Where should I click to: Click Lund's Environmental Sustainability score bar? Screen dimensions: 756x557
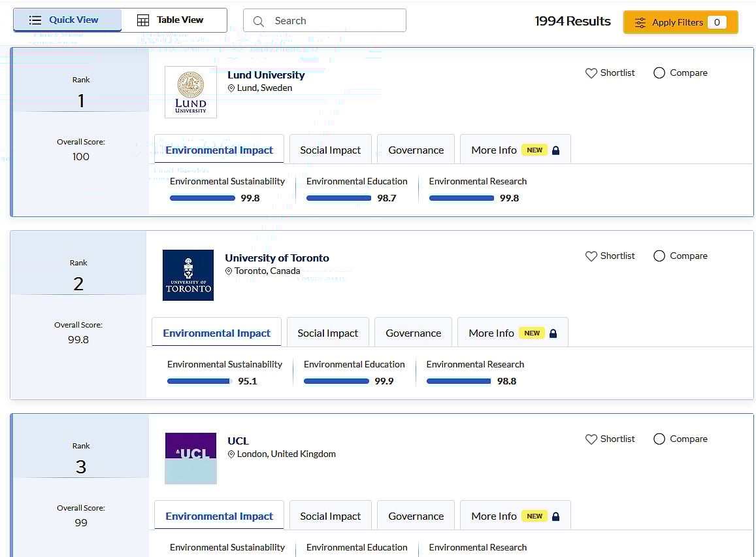tap(202, 198)
